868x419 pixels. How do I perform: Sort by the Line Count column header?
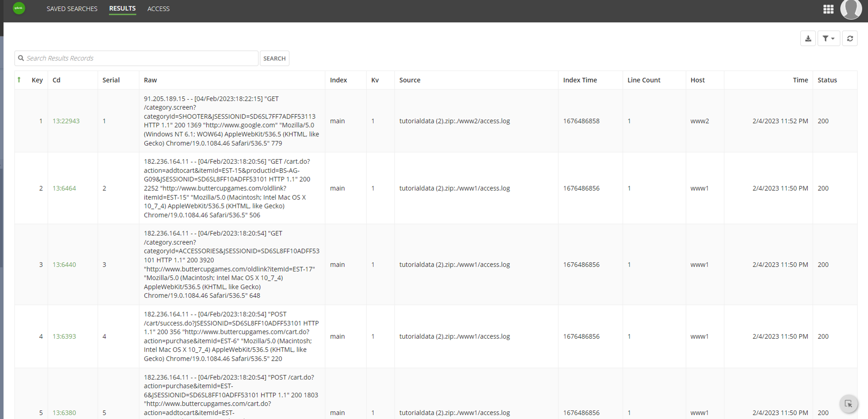pyautogui.click(x=644, y=80)
